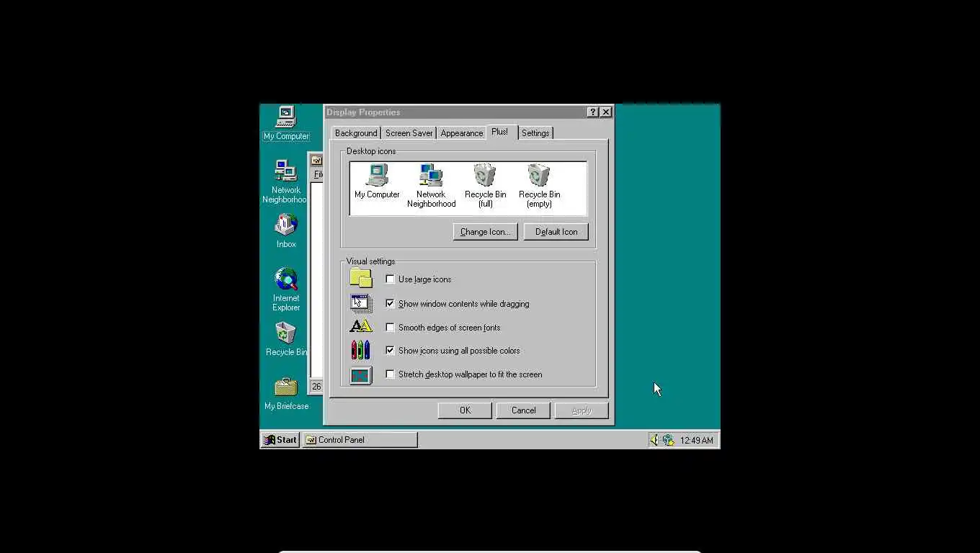The image size is (980, 553).
Task: Click the help question mark button
Action: click(x=592, y=112)
